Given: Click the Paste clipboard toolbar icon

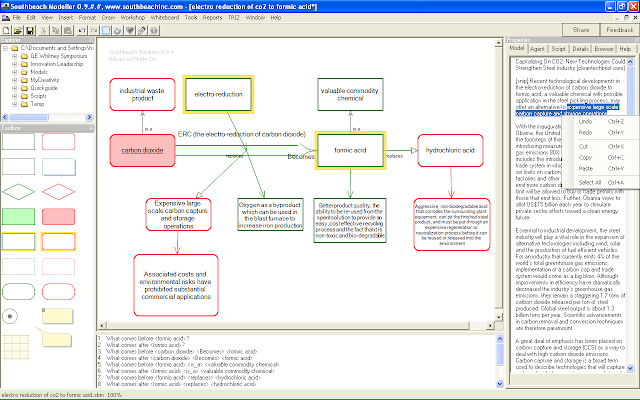Looking at the screenshot, I should pos(68,31).
